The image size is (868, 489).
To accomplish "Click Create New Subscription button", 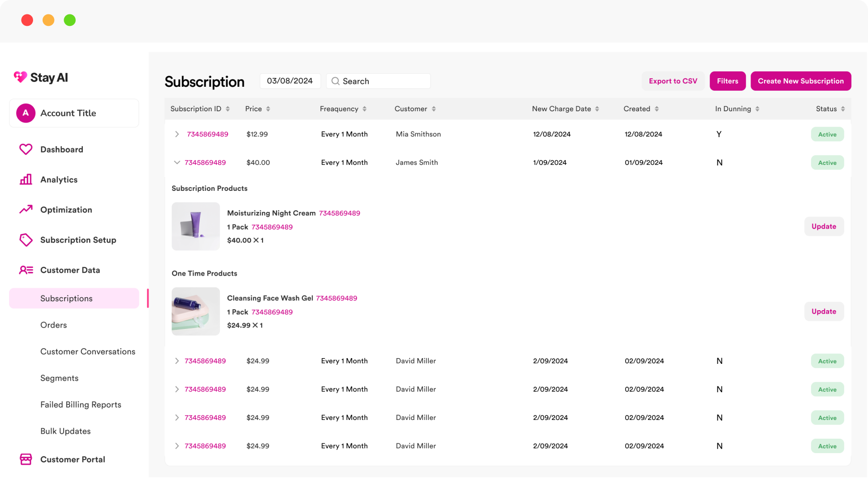I will click(x=800, y=81).
